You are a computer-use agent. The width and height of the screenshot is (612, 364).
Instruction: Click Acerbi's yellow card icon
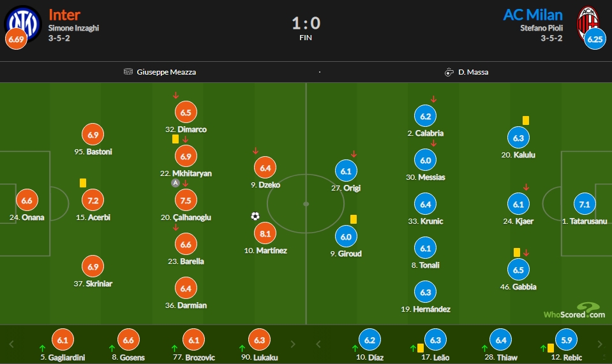83,183
